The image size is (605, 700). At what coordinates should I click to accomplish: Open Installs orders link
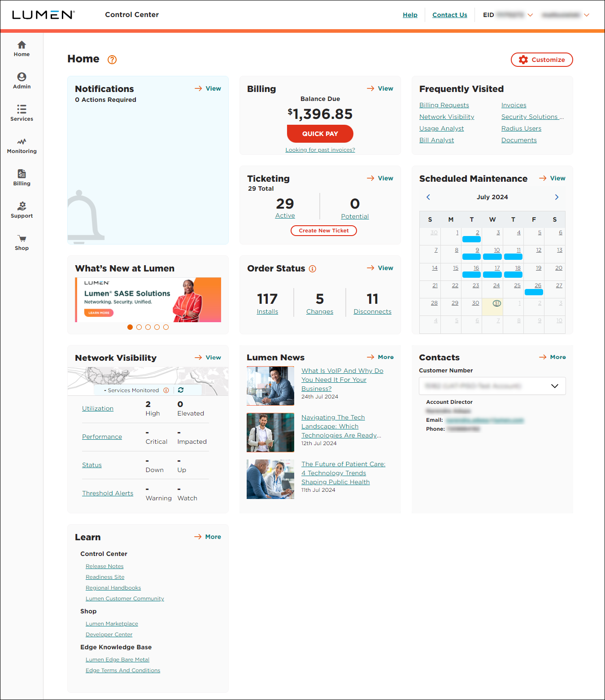267,312
